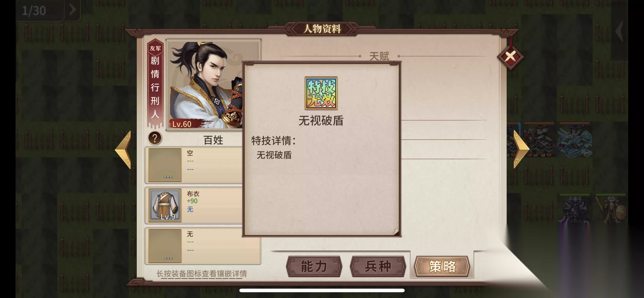This screenshot has height=298, width=644.
Task: Open the question mark help icon
Action: click(155, 138)
